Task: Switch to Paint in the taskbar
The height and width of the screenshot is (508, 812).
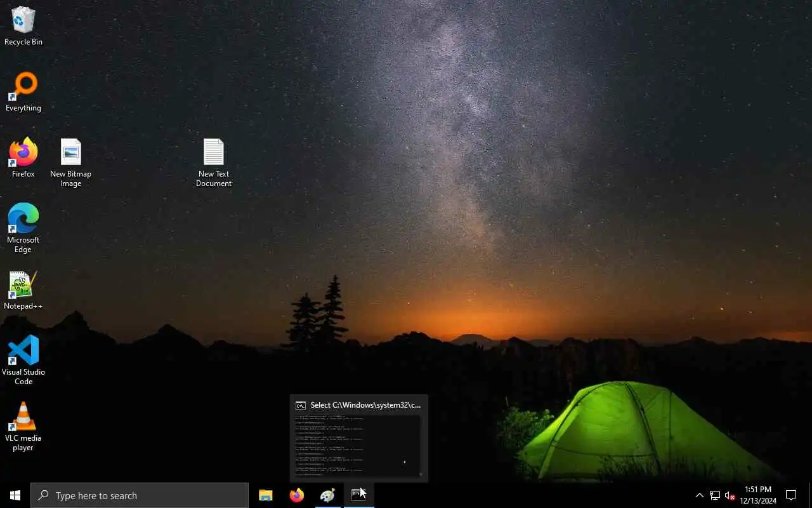Action: click(327, 495)
